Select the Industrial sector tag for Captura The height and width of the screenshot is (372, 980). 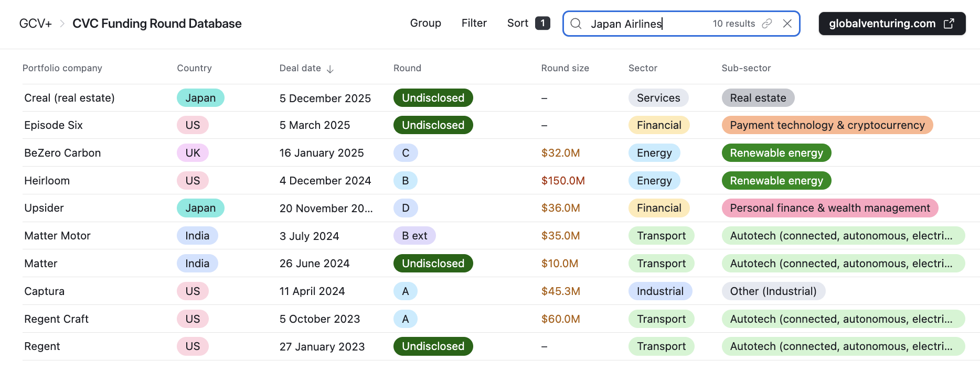coord(659,291)
